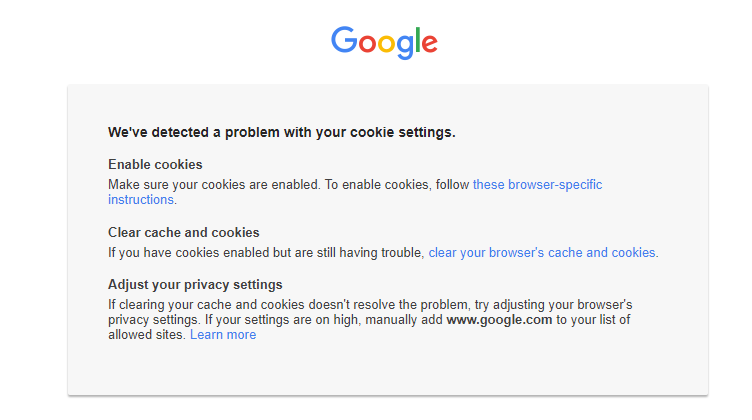Click the red 'e' ending the Google logo
The height and width of the screenshot is (420, 752).
[x=429, y=43]
